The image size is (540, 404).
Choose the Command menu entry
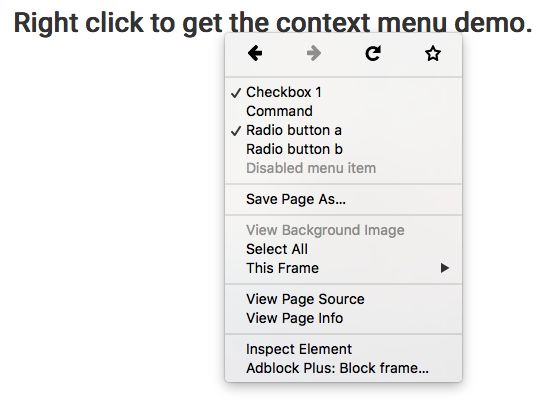343,111
